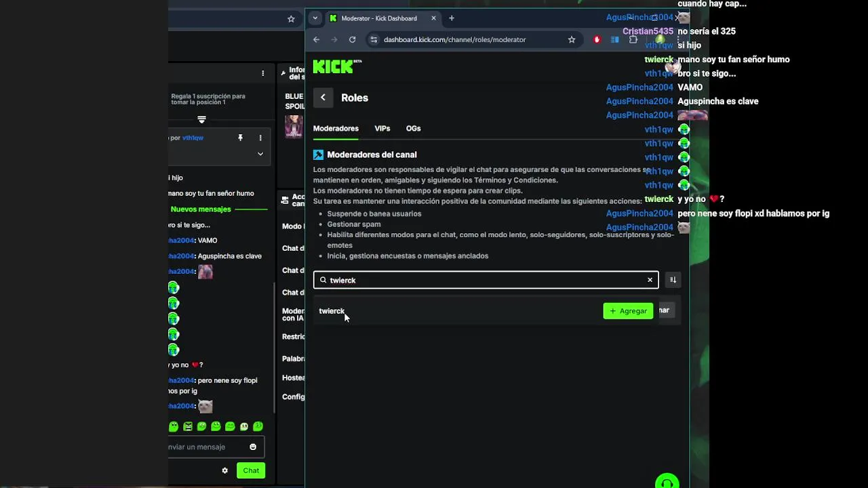Click the stream thumbnail in the background panel
Screen dimensions: 868x488
click(294, 126)
